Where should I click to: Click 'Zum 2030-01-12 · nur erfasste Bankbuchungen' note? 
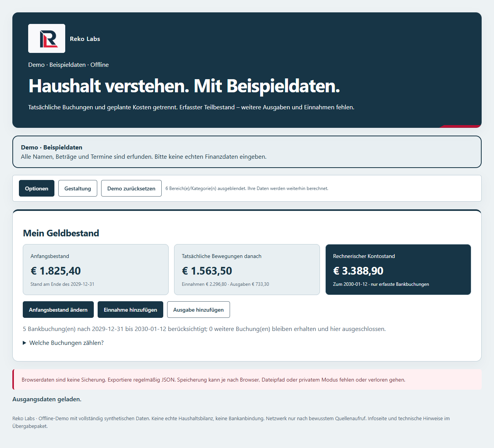click(x=381, y=284)
